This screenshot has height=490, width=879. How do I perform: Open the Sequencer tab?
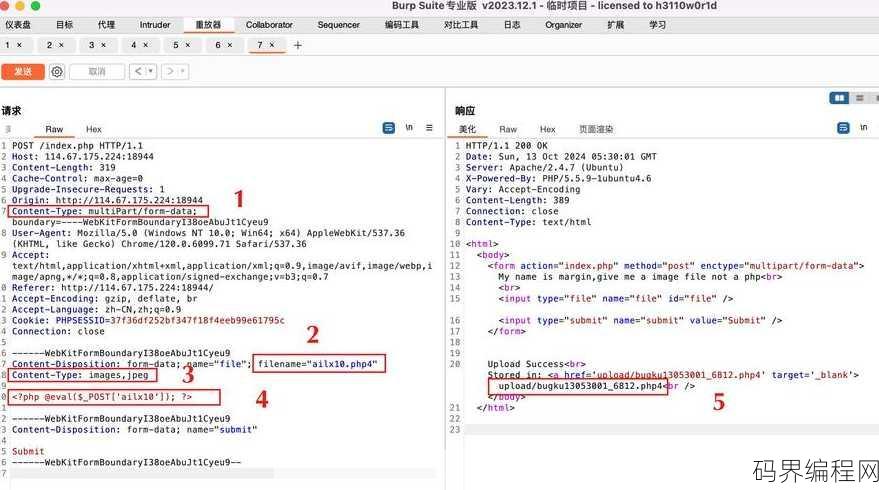pyautogui.click(x=339, y=25)
